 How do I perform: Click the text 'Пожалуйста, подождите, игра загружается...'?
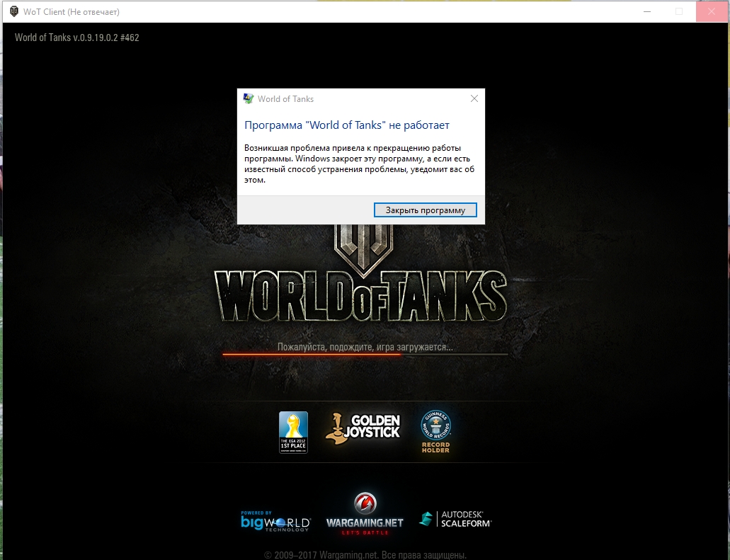click(x=365, y=347)
